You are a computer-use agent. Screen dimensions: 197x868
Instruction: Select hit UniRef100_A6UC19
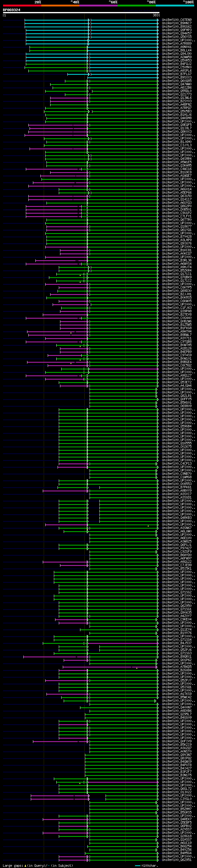pyautogui.click(x=176, y=843)
